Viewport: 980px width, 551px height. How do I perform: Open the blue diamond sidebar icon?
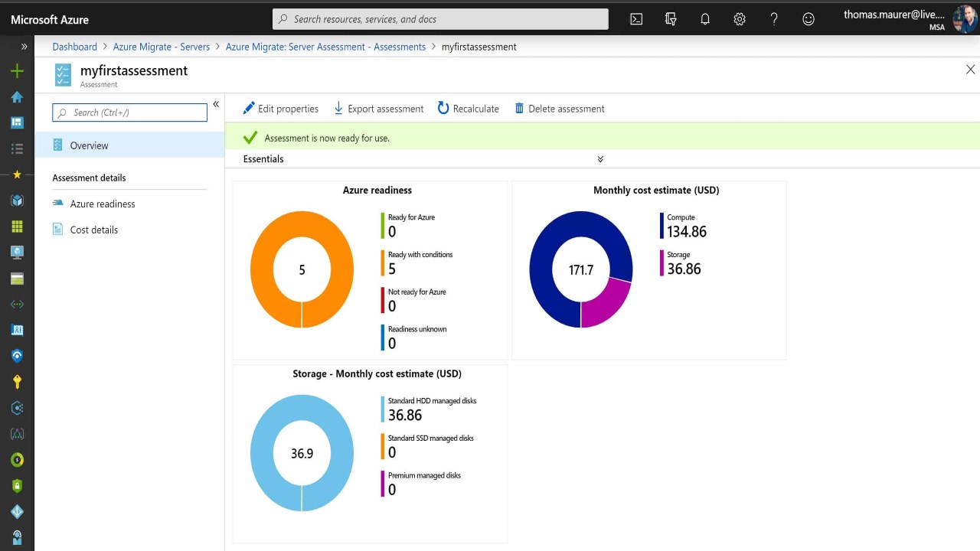[x=17, y=511]
